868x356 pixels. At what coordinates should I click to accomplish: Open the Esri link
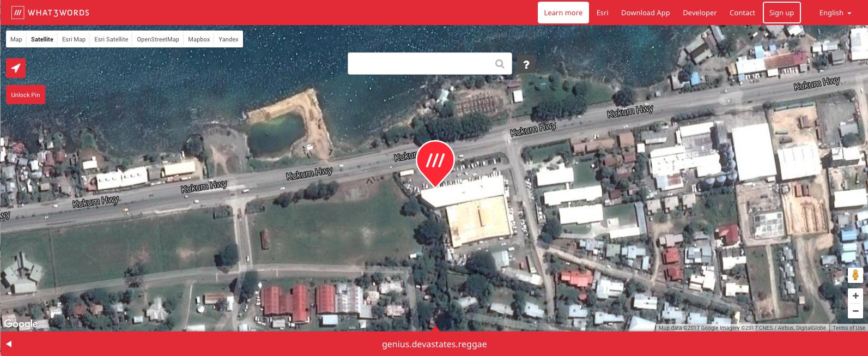click(x=602, y=13)
